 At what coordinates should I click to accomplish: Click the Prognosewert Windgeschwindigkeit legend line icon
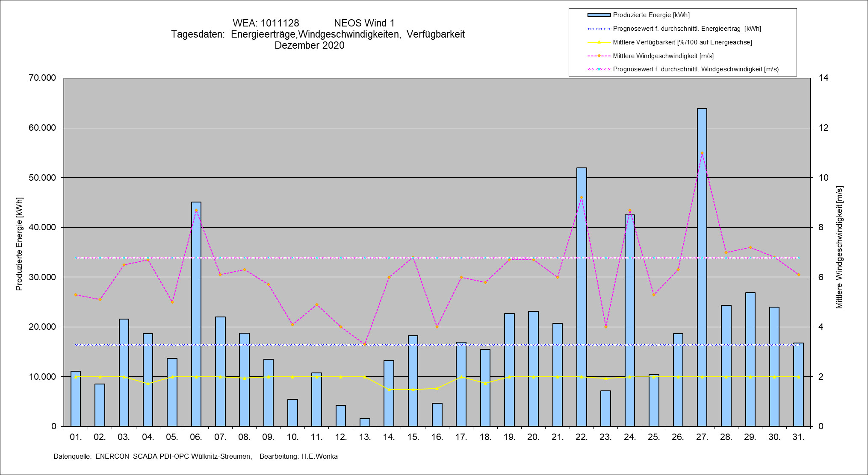pyautogui.click(x=599, y=69)
